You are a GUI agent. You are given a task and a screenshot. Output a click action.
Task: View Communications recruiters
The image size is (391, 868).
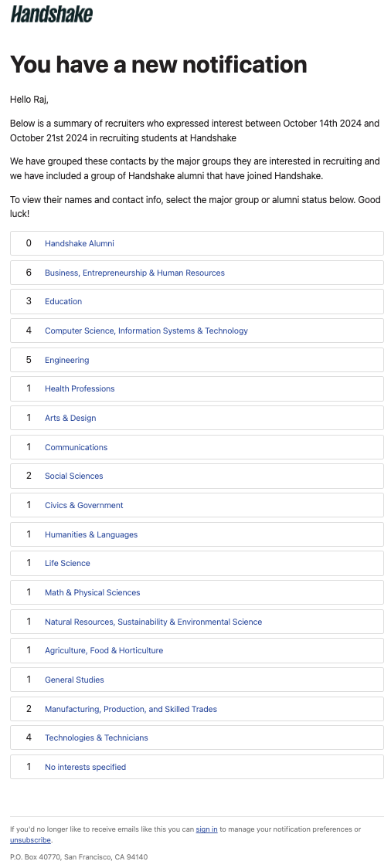pyautogui.click(x=76, y=447)
